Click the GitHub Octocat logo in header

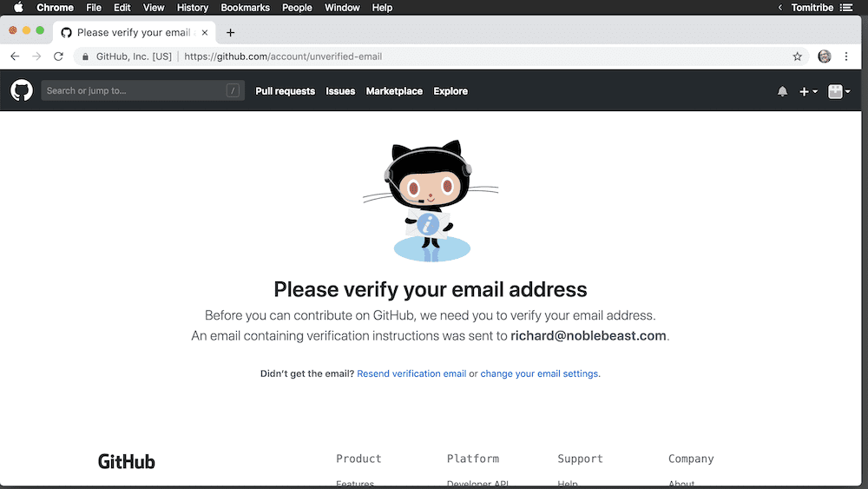(22, 90)
